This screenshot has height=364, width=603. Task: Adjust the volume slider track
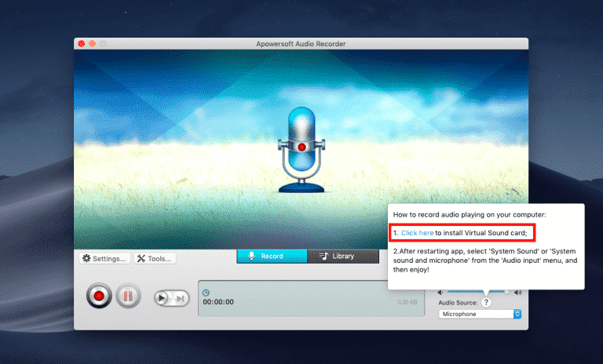pyautogui.click(x=478, y=292)
